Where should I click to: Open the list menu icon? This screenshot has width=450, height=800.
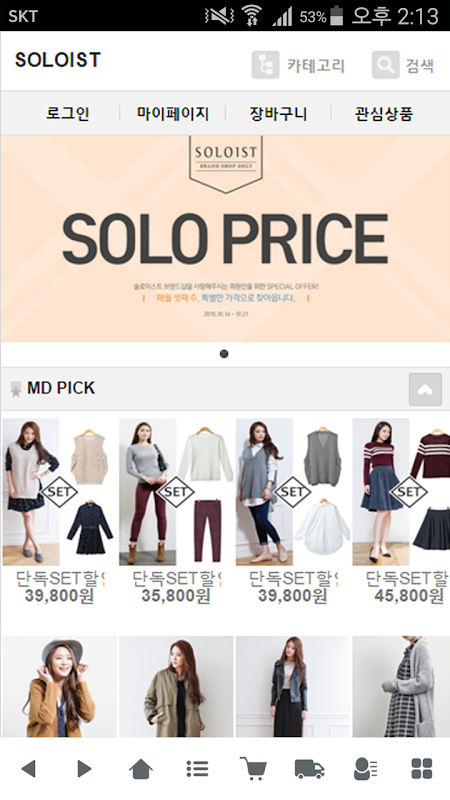coord(197,768)
